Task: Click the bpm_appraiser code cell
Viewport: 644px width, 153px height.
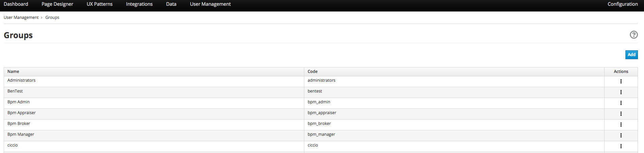Action: pyautogui.click(x=454, y=114)
